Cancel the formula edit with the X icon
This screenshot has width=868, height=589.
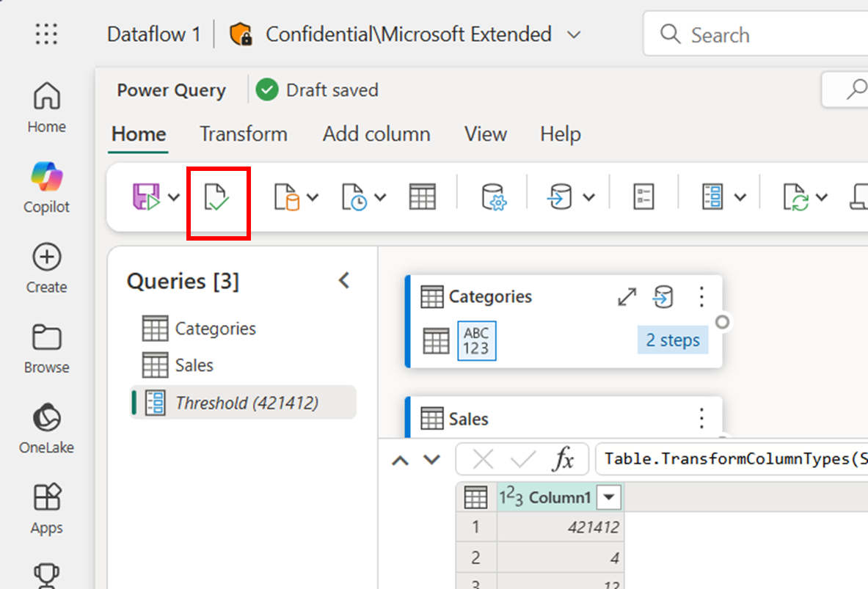(x=484, y=459)
